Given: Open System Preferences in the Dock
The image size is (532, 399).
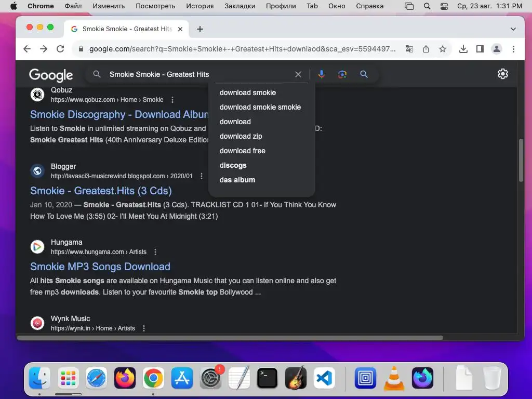Looking at the screenshot, I should point(210,378).
